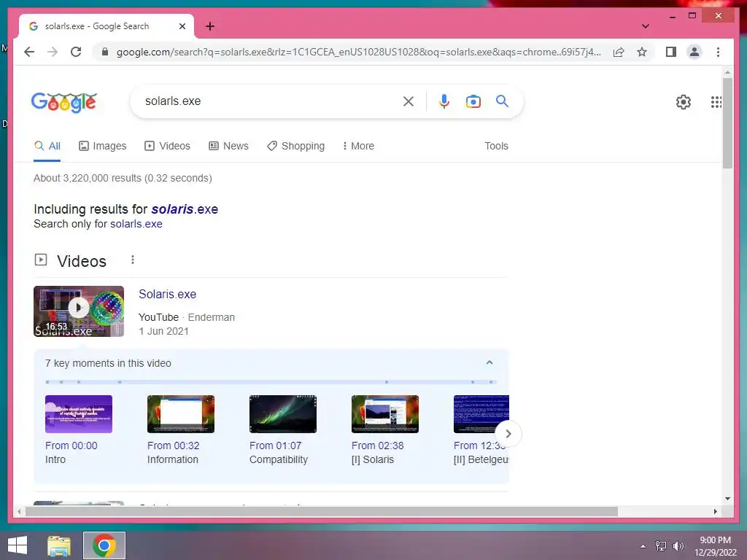The height and width of the screenshot is (560, 747).
Task: Open Google quick settings gear
Action: coord(683,102)
